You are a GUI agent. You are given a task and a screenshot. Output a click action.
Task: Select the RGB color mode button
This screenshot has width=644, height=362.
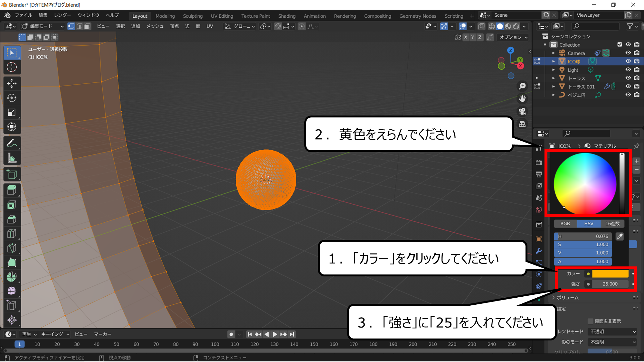pos(565,224)
